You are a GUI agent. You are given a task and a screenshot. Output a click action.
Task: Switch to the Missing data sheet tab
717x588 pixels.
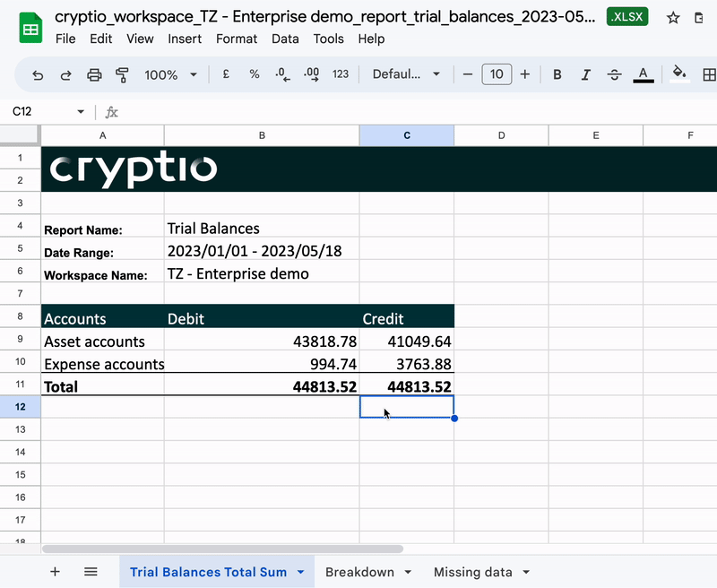pyautogui.click(x=472, y=572)
